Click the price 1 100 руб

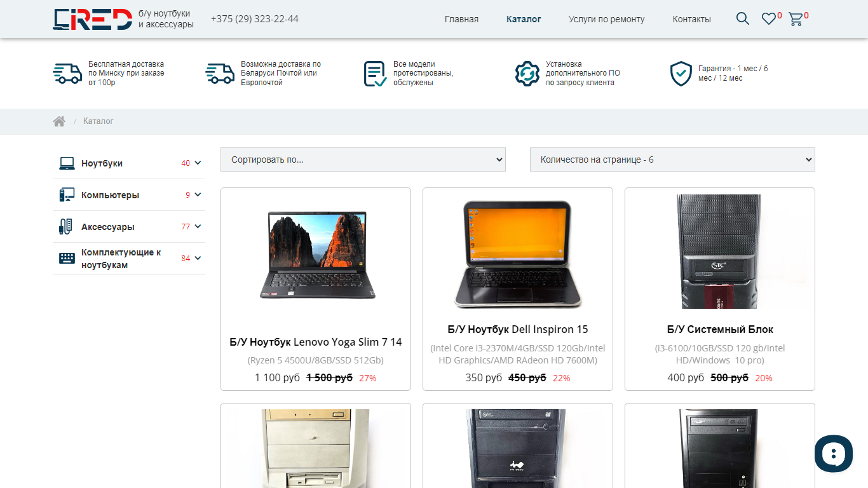277,378
